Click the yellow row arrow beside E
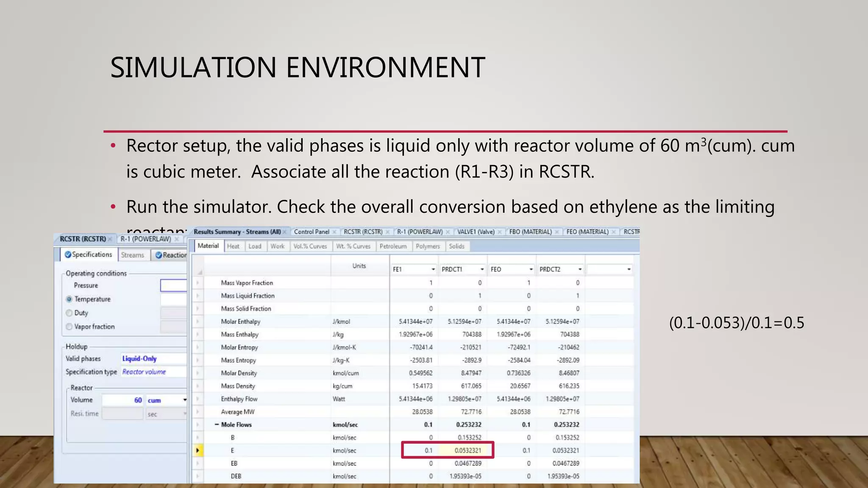Image resolution: width=868 pixels, height=488 pixels. pos(198,450)
